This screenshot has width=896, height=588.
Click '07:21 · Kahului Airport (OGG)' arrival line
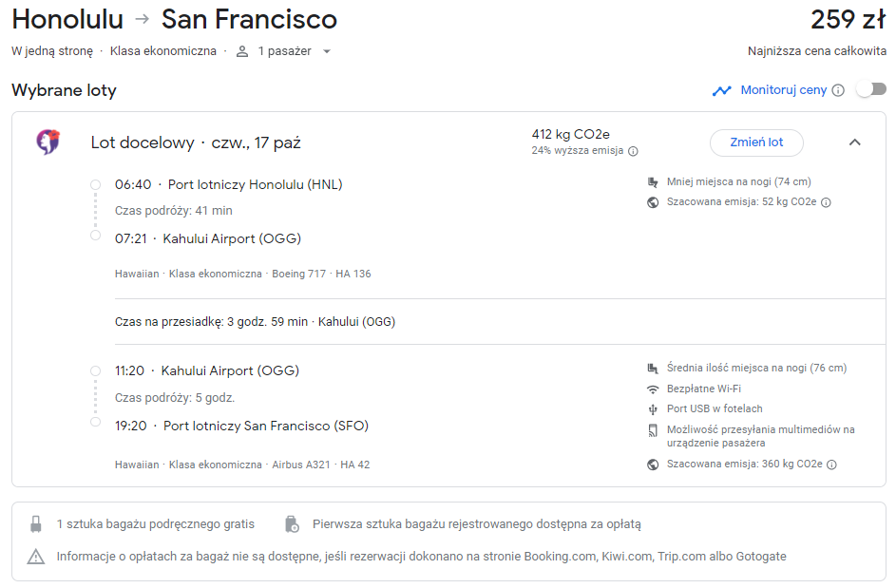[208, 238]
